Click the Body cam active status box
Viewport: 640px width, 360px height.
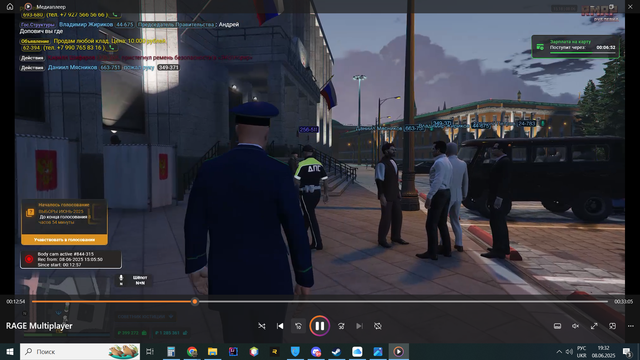[x=71, y=260]
